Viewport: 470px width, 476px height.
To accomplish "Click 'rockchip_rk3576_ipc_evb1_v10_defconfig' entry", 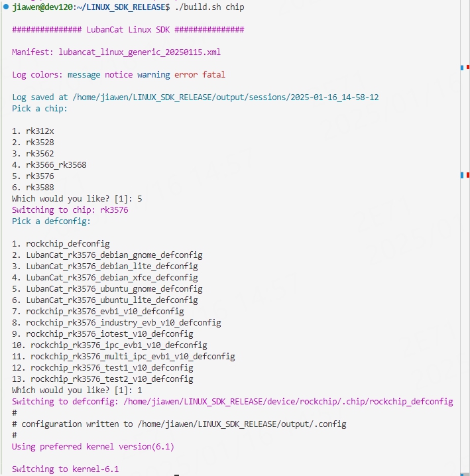I will pos(119,345).
